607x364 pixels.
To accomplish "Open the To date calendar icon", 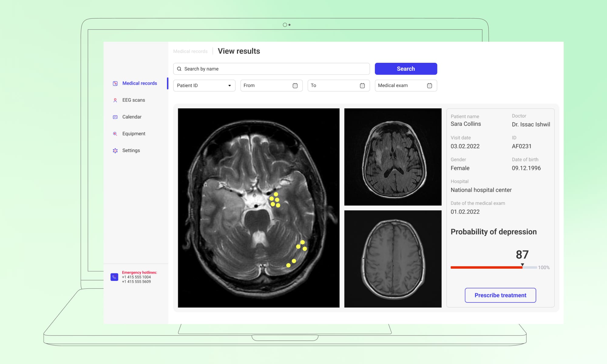I will click(362, 86).
